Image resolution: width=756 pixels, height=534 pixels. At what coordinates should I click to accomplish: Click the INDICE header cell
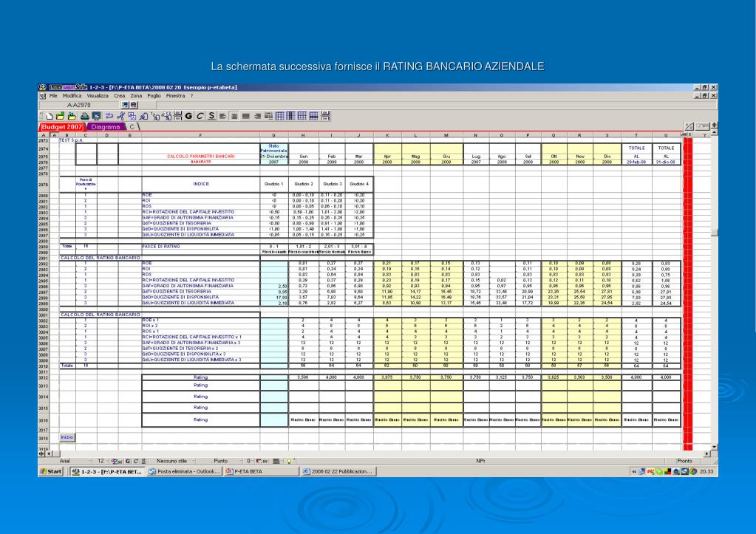click(x=201, y=184)
